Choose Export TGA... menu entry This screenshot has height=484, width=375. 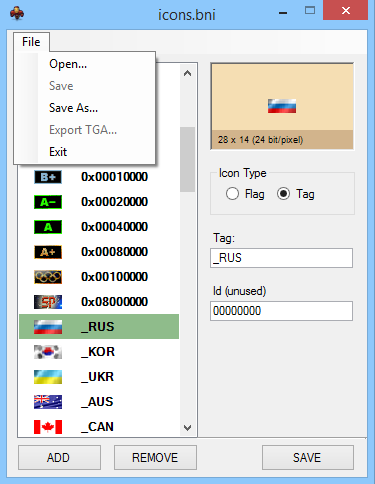(x=85, y=130)
